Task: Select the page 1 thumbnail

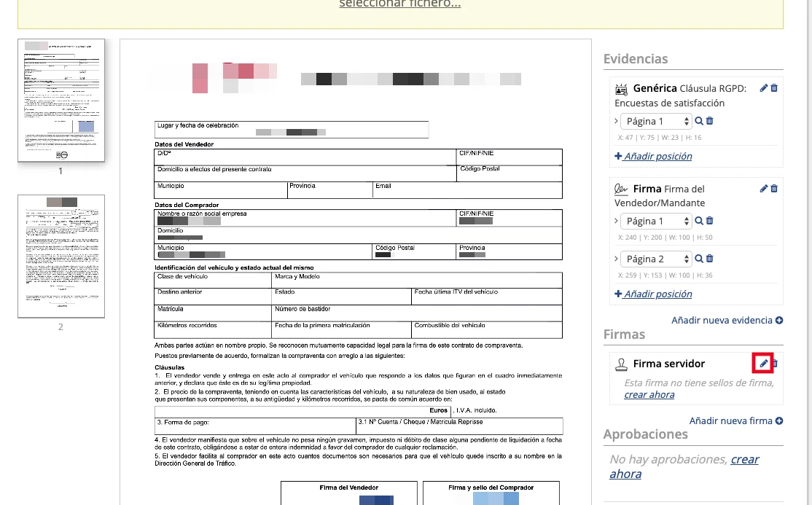Action: [61, 100]
